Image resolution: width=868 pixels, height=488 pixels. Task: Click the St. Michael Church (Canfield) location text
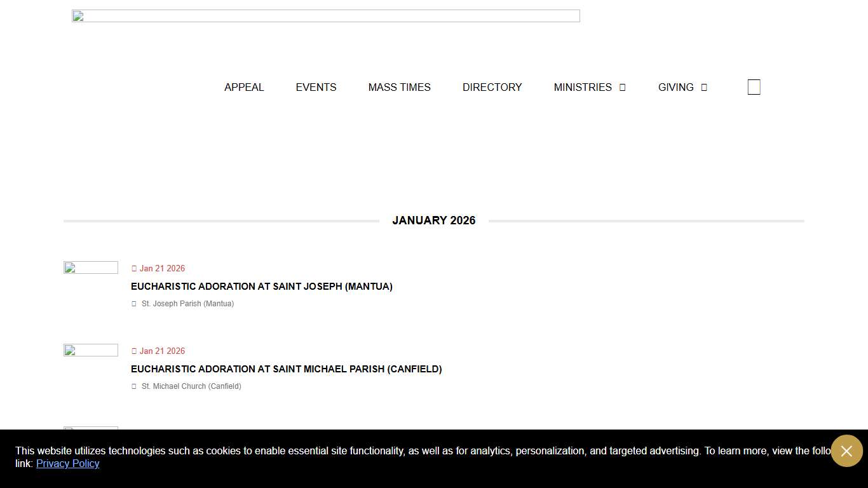tap(191, 386)
